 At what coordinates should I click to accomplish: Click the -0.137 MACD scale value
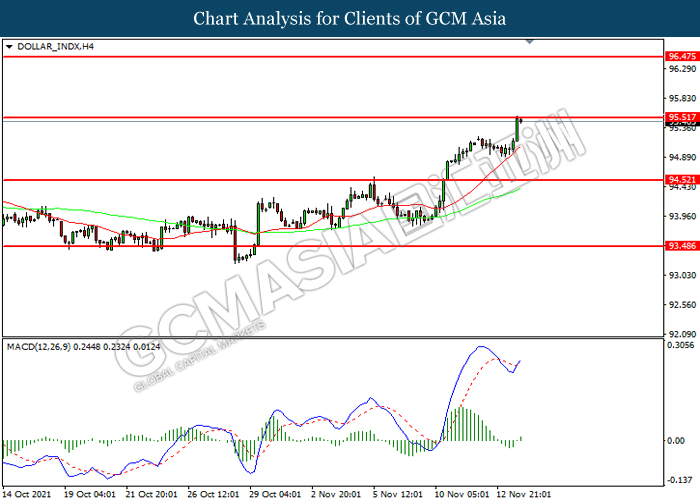[x=680, y=480]
